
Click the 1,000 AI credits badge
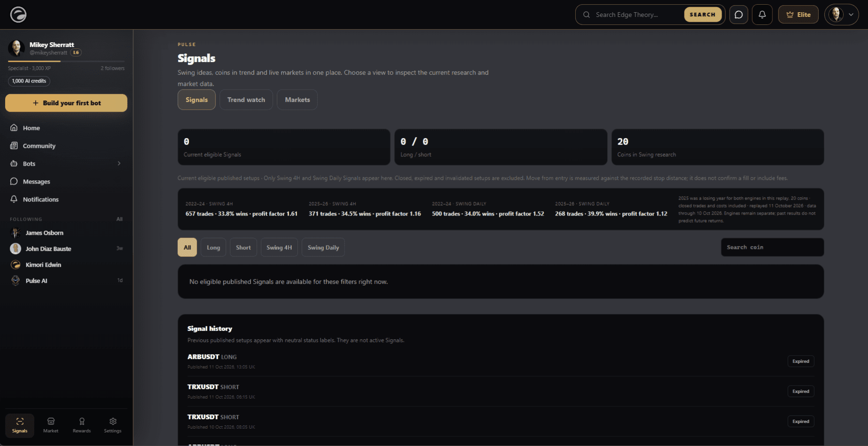coord(29,81)
